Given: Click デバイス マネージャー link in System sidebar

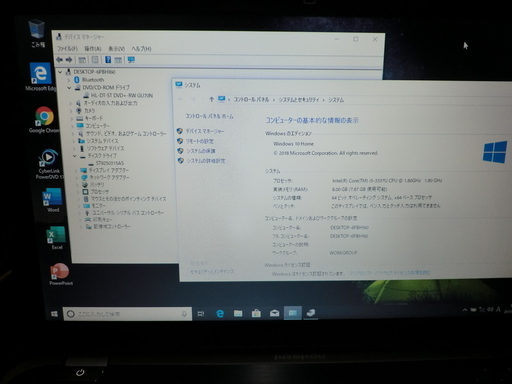Looking at the screenshot, I should (x=204, y=131).
